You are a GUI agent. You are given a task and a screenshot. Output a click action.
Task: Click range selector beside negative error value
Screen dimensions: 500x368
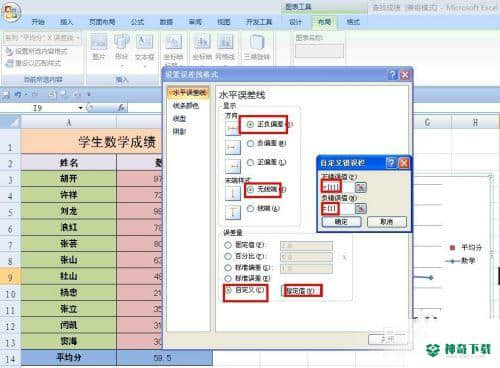tap(360, 209)
